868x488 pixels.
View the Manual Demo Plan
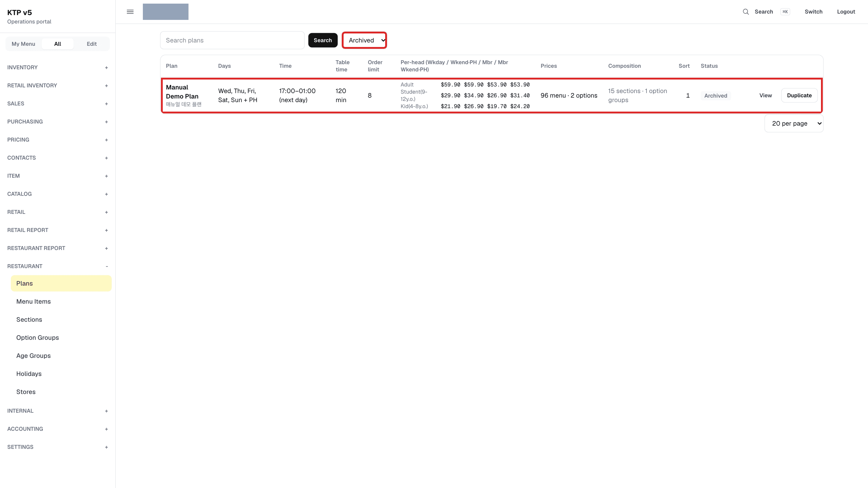tap(766, 96)
